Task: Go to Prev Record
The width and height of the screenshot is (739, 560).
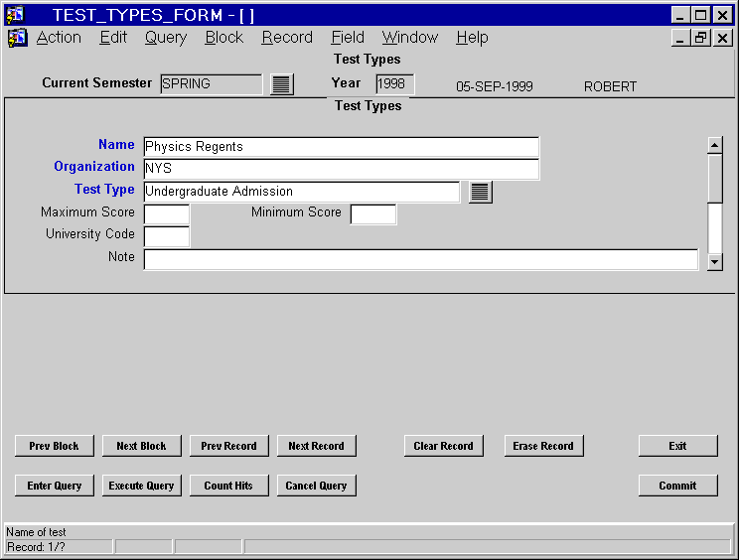Action: tap(229, 446)
